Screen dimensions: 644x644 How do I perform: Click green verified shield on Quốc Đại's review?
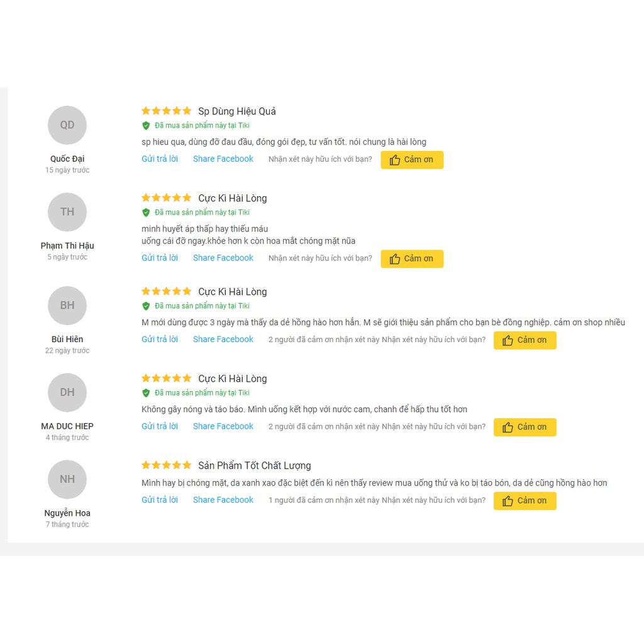pyautogui.click(x=146, y=126)
